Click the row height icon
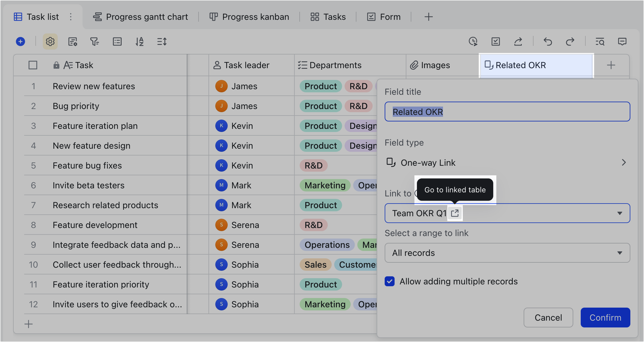 click(x=162, y=42)
